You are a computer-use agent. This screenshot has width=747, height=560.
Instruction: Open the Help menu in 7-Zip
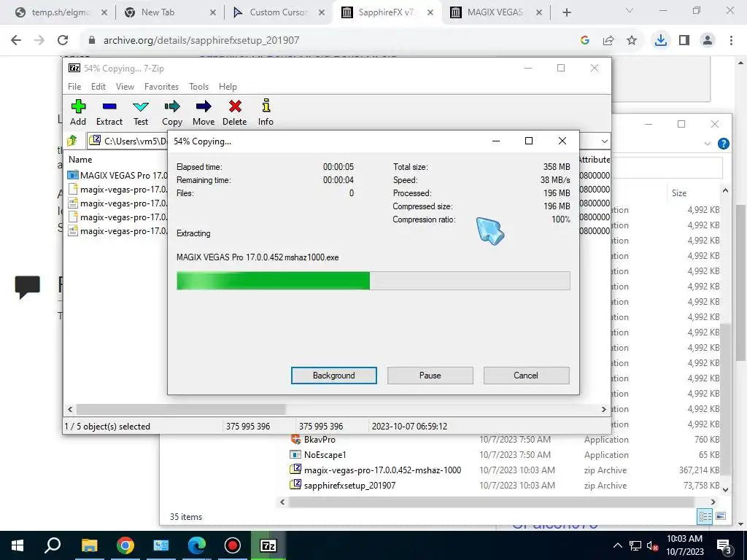pos(228,87)
